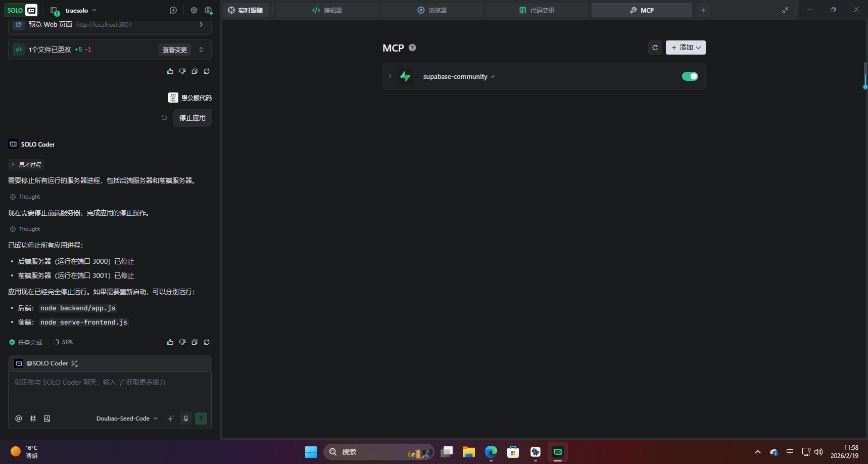868x464 pixels.
Task: Open the 预览 Web 页面 localhost preview
Action: [110, 24]
